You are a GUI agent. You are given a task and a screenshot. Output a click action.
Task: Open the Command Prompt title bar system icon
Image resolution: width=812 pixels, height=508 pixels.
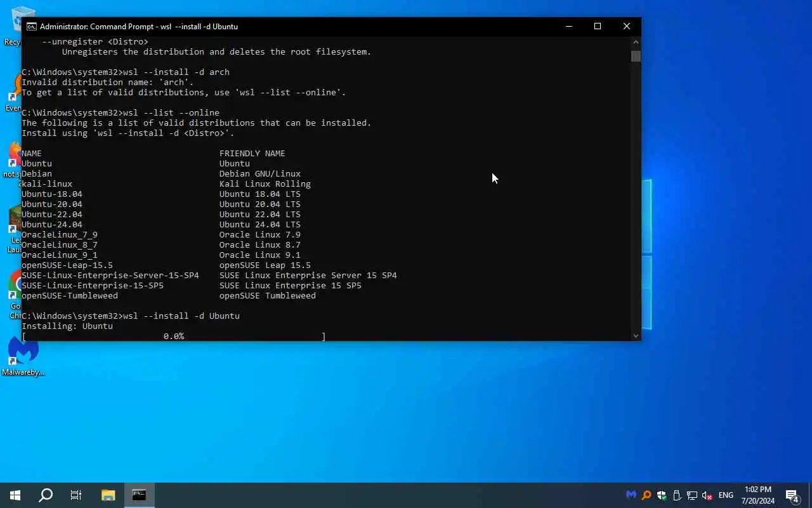tap(31, 26)
